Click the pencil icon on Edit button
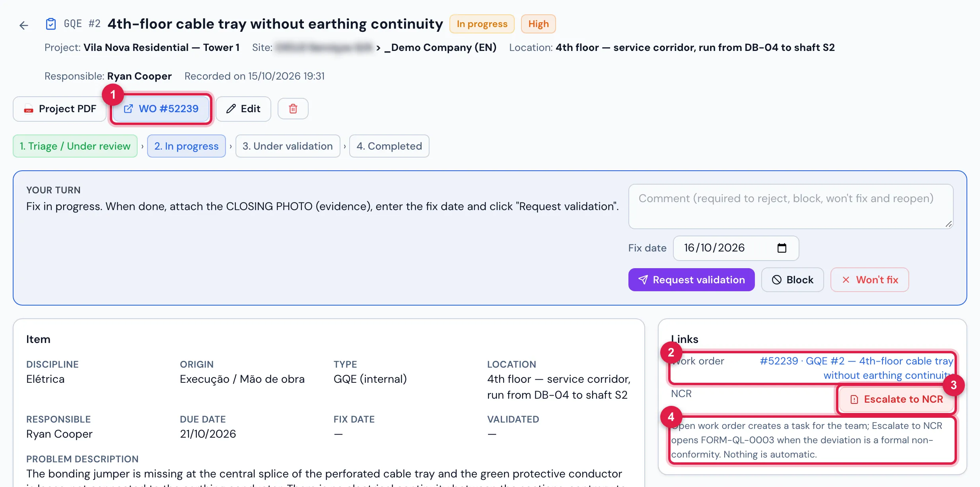The image size is (980, 487). [231, 109]
